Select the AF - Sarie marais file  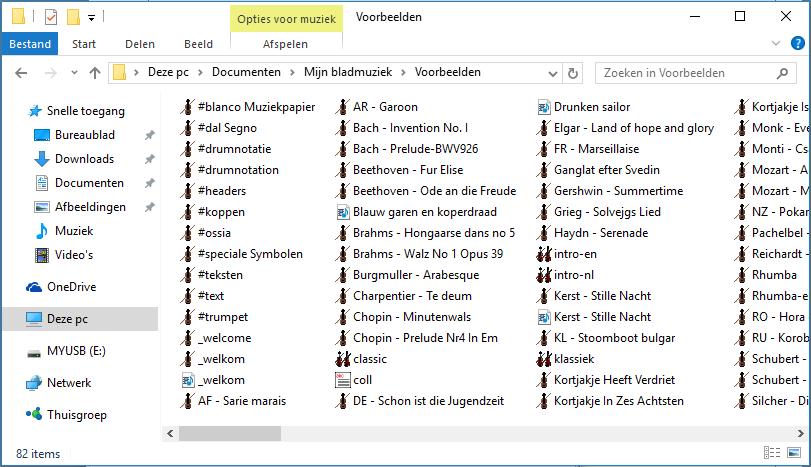coord(242,401)
